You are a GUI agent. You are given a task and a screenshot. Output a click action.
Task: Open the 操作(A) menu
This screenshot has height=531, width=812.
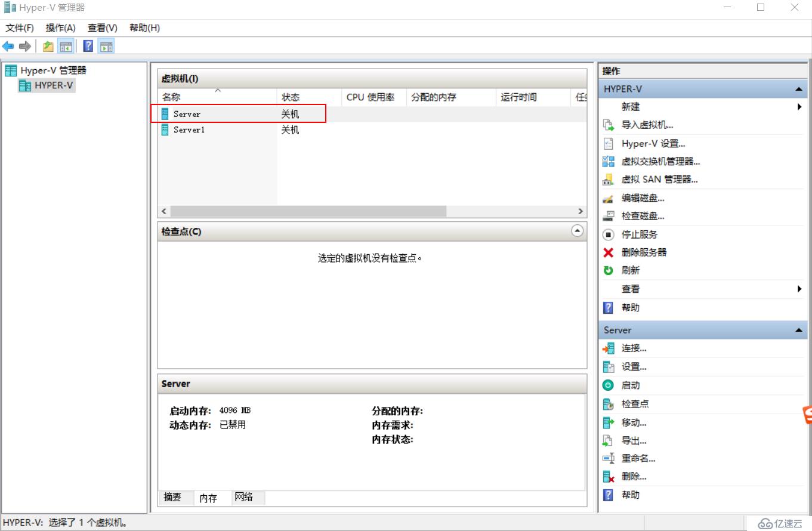(61, 28)
